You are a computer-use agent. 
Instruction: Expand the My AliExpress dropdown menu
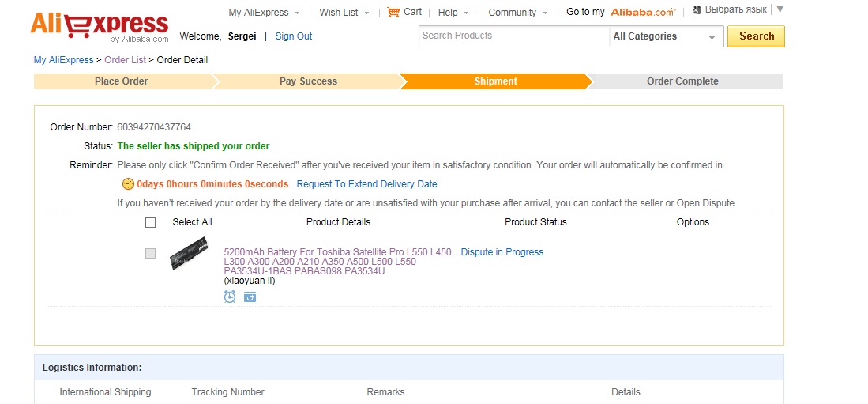[x=264, y=13]
